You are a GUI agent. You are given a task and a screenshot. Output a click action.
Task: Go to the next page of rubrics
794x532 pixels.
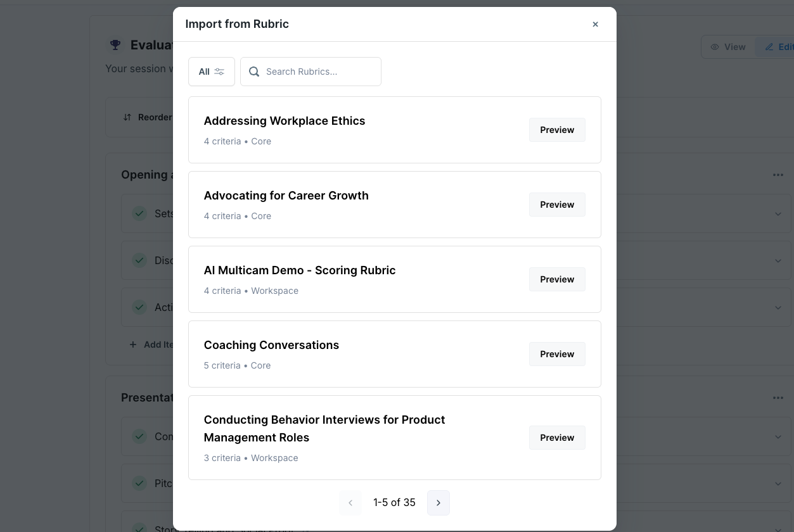[x=438, y=502]
